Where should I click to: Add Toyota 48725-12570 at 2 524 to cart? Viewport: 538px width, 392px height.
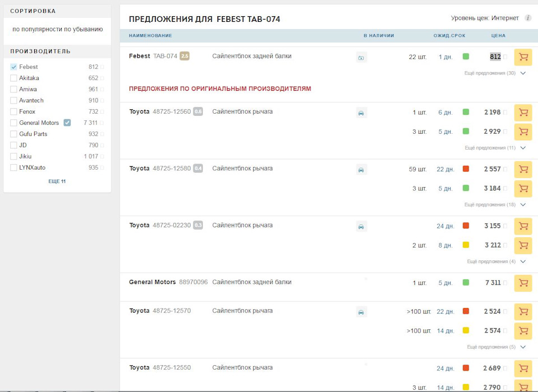(x=523, y=311)
